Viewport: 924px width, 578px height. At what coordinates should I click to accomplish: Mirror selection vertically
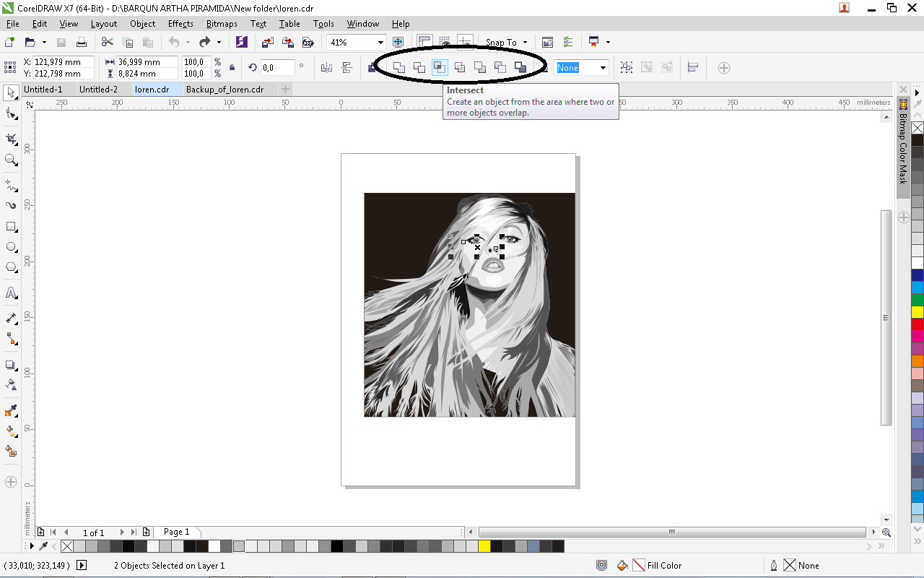[x=346, y=67]
